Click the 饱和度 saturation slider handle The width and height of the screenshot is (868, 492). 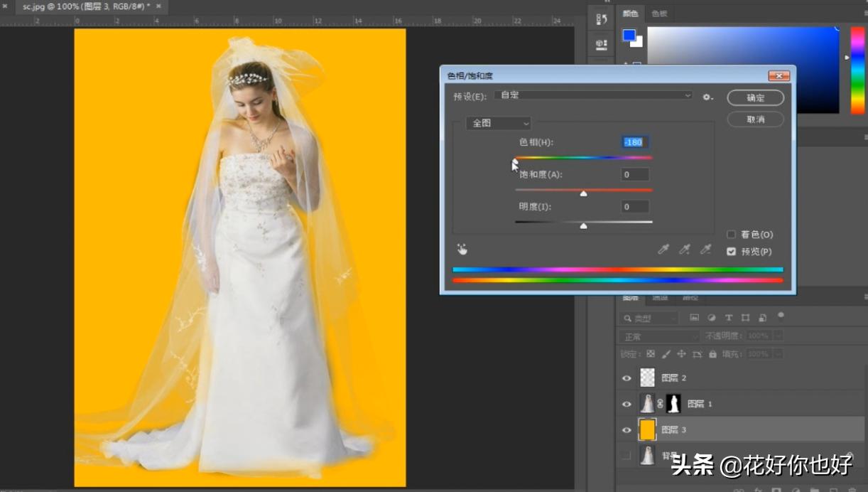583,193
